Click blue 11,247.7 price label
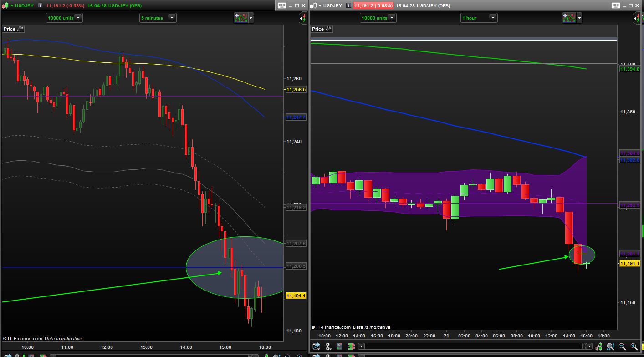The image size is (644, 357). (x=296, y=117)
